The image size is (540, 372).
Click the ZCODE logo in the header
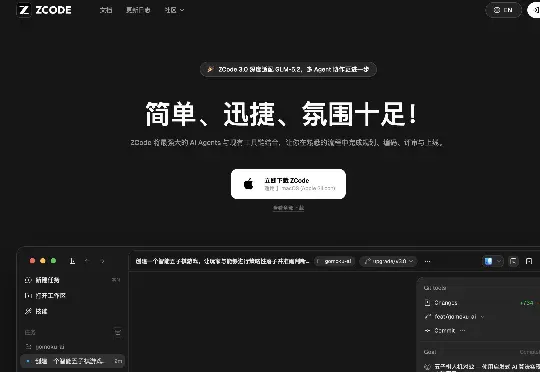[44, 10]
